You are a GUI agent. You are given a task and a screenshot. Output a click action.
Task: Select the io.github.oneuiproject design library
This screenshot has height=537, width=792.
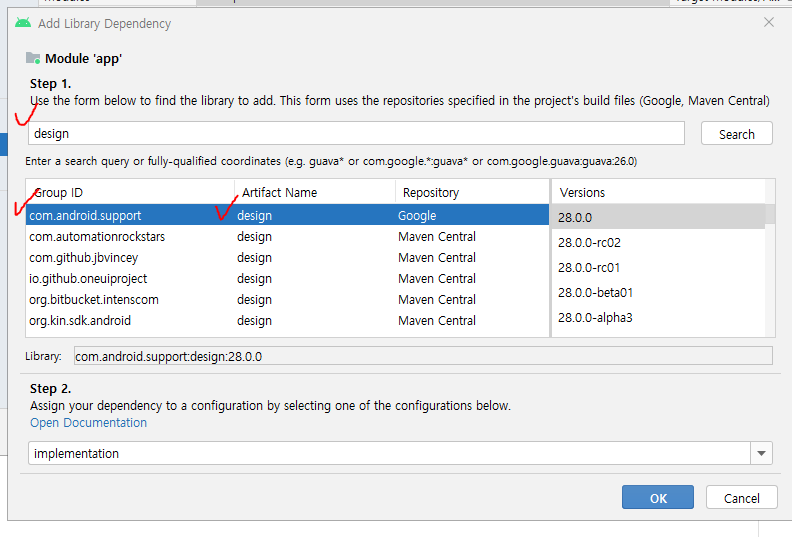[x=287, y=278]
